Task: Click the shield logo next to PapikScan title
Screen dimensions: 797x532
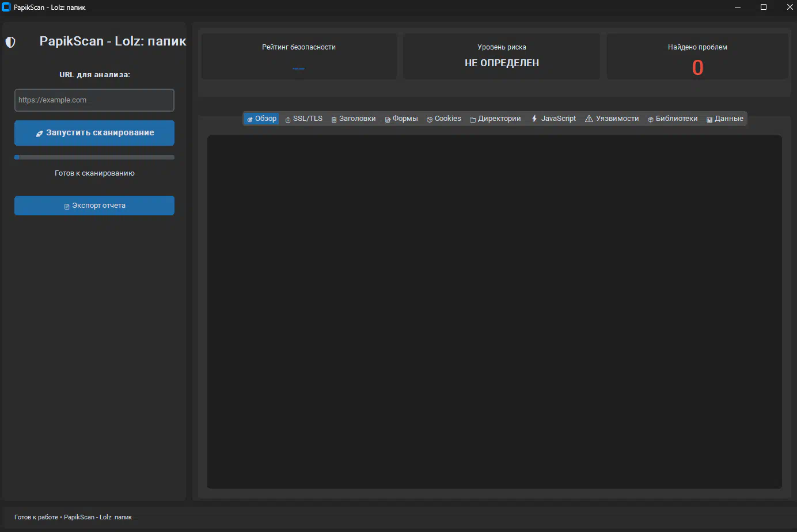Action: [x=10, y=42]
